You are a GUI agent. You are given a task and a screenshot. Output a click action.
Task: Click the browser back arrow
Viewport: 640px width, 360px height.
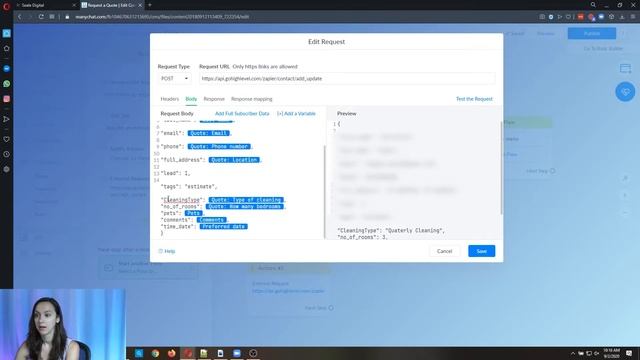[x=19, y=17]
